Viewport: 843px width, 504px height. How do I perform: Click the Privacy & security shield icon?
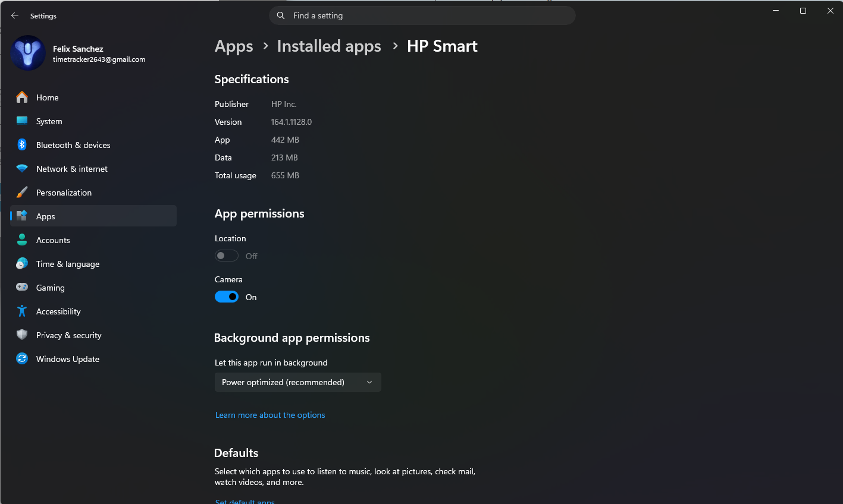pyautogui.click(x=22, y=335)
